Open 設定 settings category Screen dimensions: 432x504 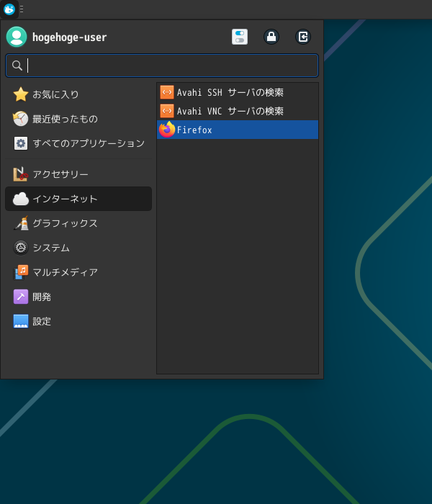[x=42, y=321]
